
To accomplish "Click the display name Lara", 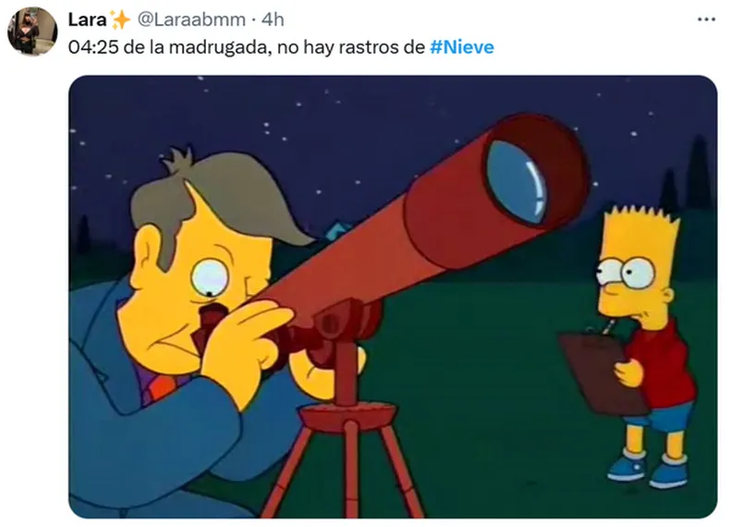I will (87, 20).
